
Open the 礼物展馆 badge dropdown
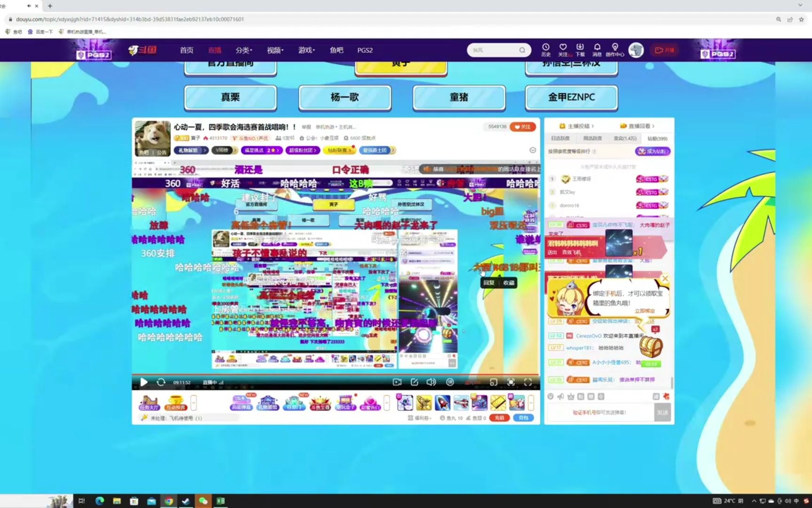tap(191, 150)
